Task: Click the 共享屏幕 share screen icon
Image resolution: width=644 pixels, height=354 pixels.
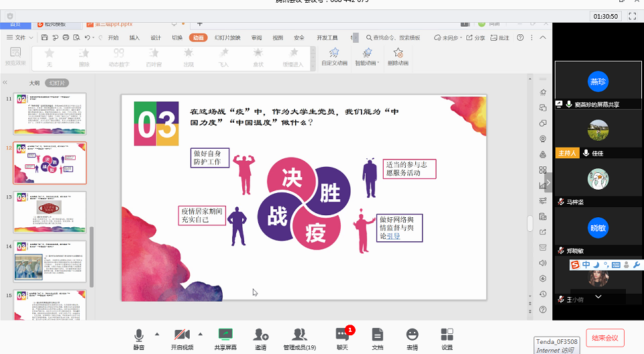Action: 225,335
